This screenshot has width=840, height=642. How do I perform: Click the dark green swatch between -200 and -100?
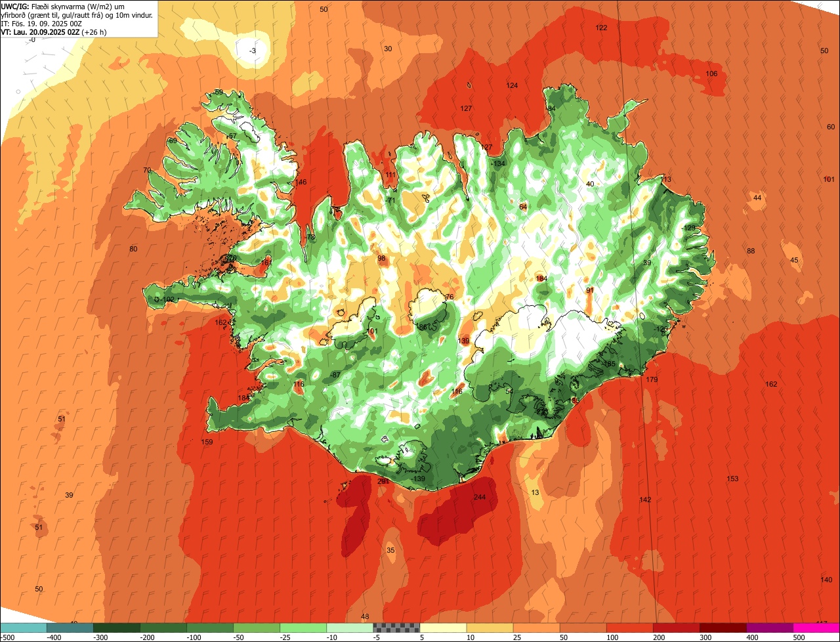point(164,628)
